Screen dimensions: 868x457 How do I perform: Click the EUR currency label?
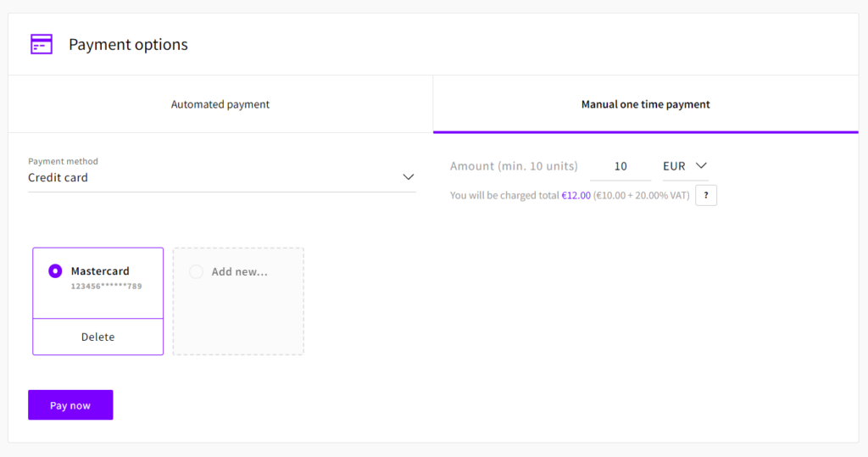[x=674, y=166]
